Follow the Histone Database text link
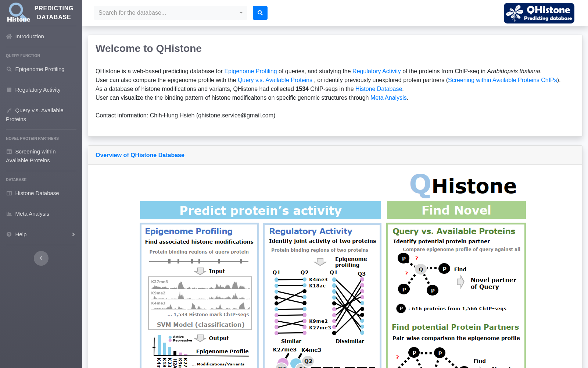 pos(379,89)
